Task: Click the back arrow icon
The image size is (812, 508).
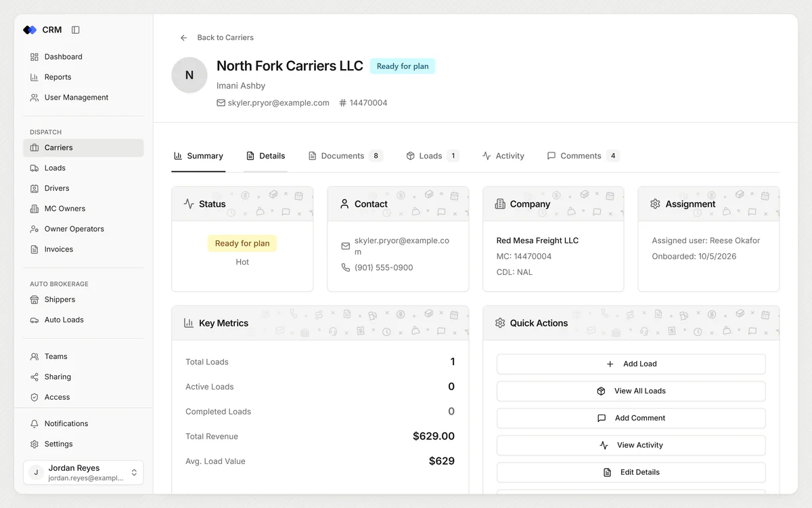Action: coord(183,38)
